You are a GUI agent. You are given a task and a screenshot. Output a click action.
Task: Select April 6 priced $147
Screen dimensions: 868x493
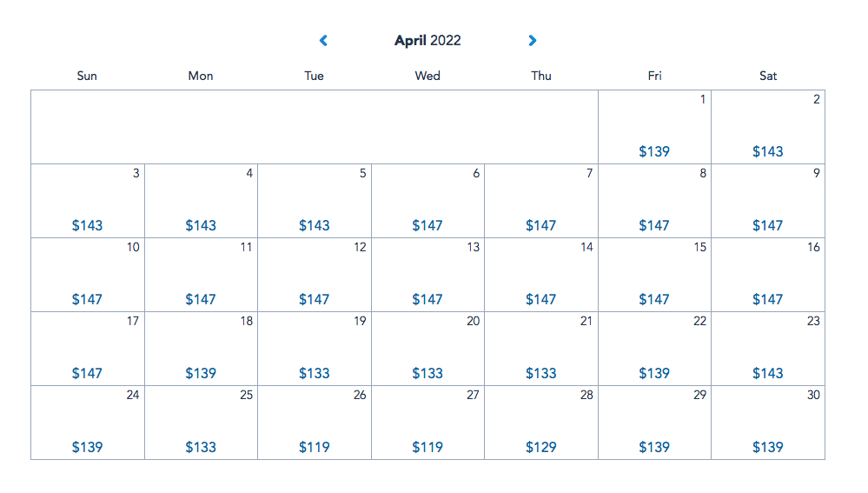[427, 201]
